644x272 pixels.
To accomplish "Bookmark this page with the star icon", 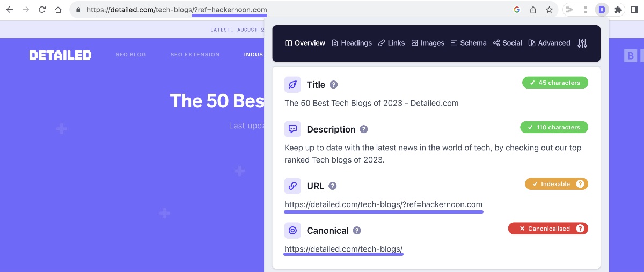I will click(x=549, y=10).
